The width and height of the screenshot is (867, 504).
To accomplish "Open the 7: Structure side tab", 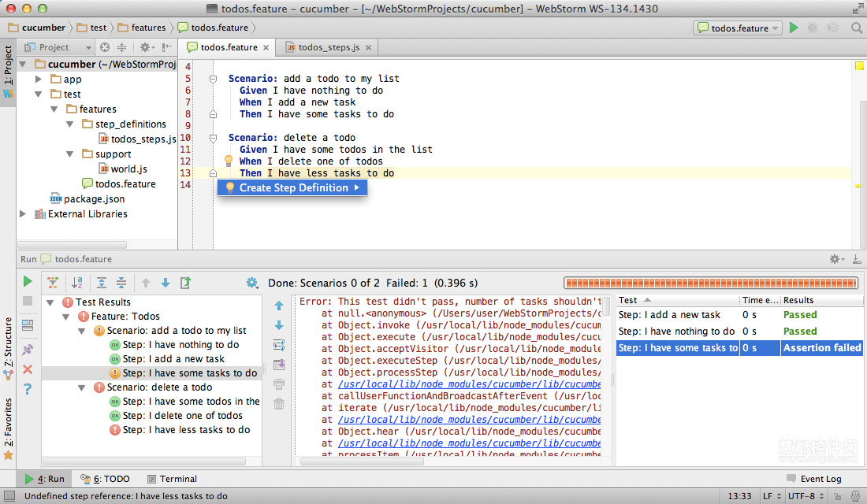I will pos(8,348).
